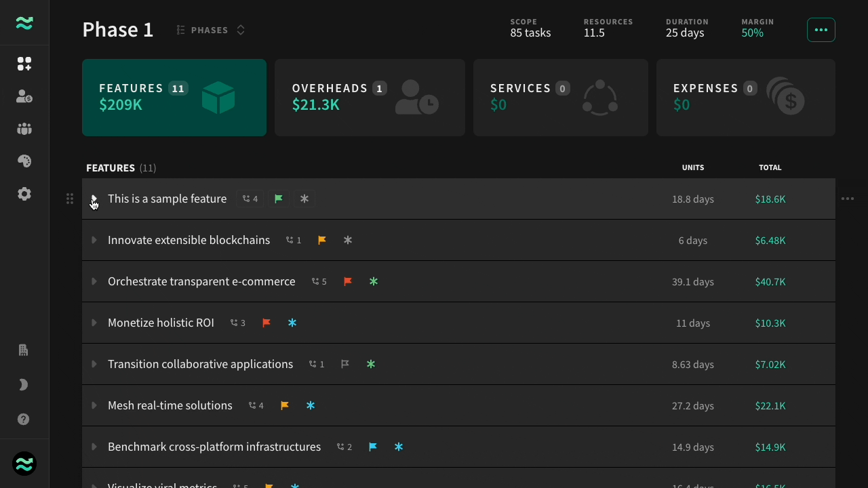Expand the Benchmark cross-platform infrastructures row
Screen dimensions: 868x488
click(94, 447)
